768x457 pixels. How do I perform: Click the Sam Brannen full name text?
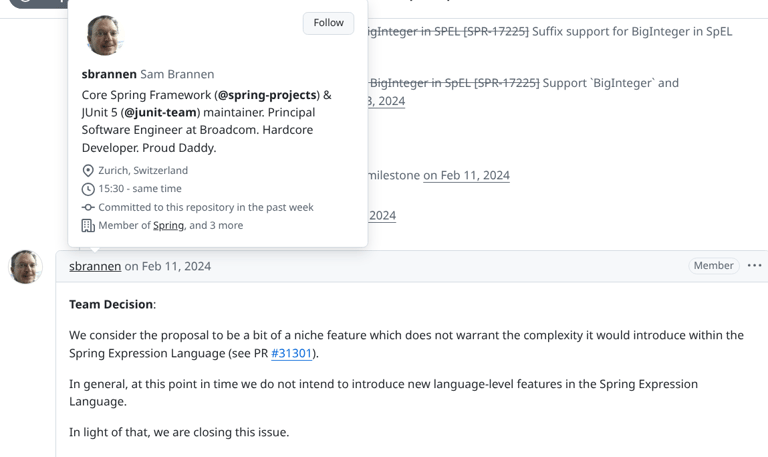tap(177, 74)
